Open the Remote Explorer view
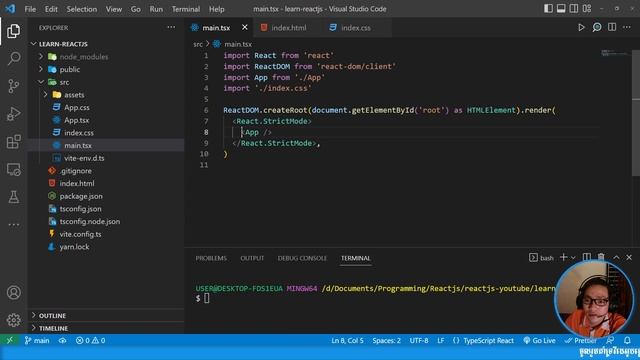This screenshot has width=640, height=360. pyautogui.click(x=13, y=169)
